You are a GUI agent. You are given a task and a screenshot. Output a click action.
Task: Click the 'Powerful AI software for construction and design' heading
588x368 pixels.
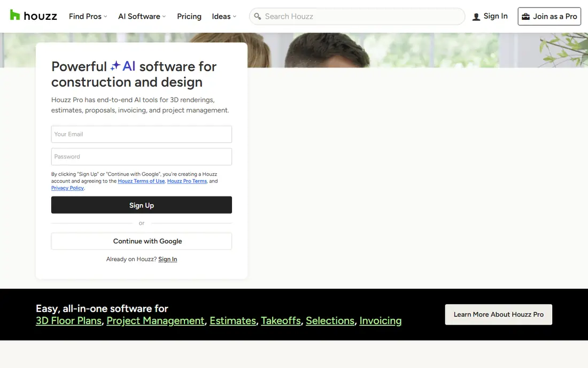[134, 74]
